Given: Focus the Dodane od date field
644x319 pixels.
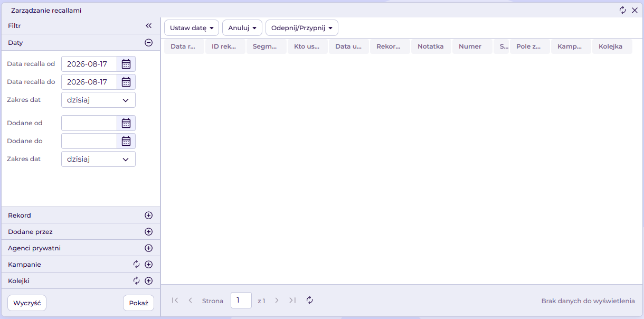Looking at the screenshot, I should [x=89, y=123].
